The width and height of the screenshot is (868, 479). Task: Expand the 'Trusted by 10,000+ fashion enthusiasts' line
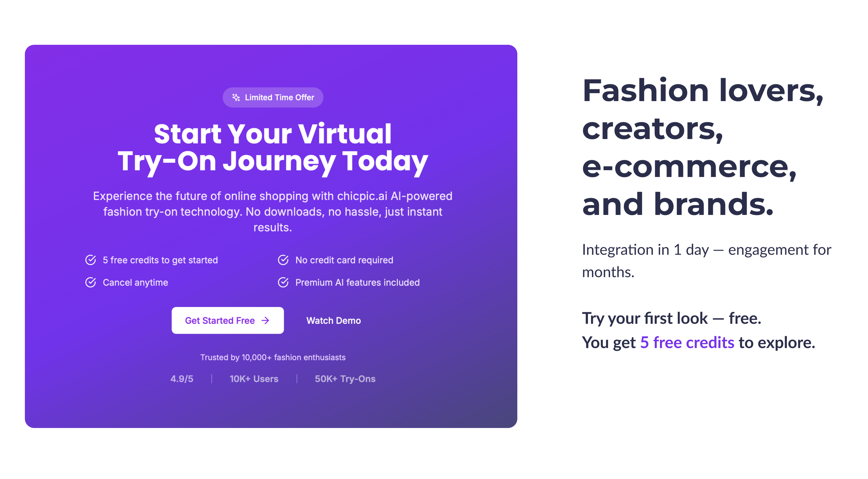coord(273,357)
